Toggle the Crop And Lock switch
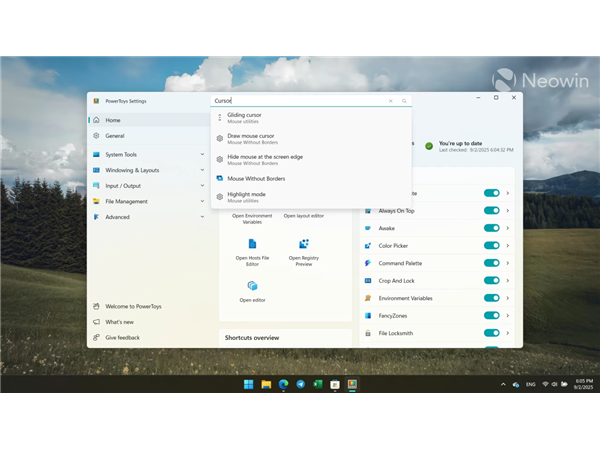This screenshot has width=600, height=450. pyautogui.click(x=492, y=280)
